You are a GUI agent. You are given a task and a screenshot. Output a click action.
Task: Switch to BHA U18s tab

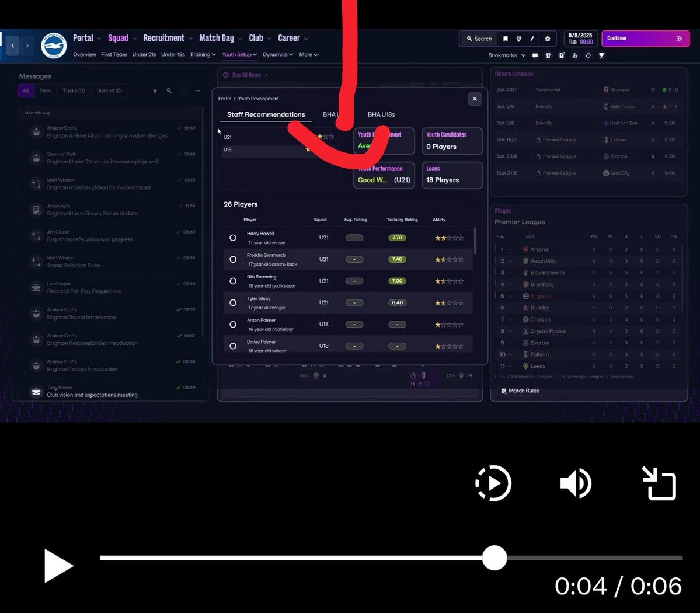[x=381, y=115]
